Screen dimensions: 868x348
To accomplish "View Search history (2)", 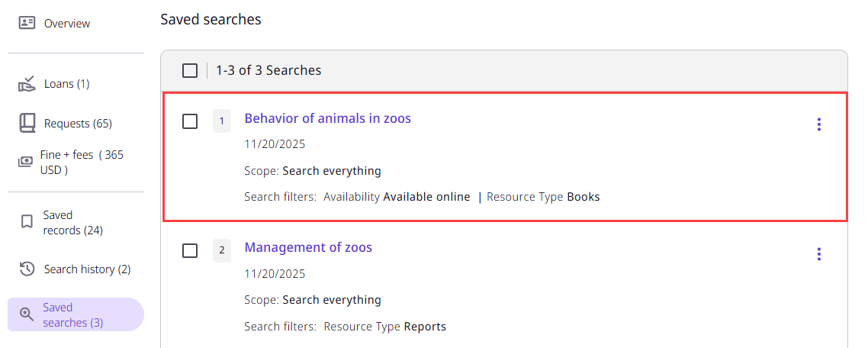I will [x=87, y=269].
